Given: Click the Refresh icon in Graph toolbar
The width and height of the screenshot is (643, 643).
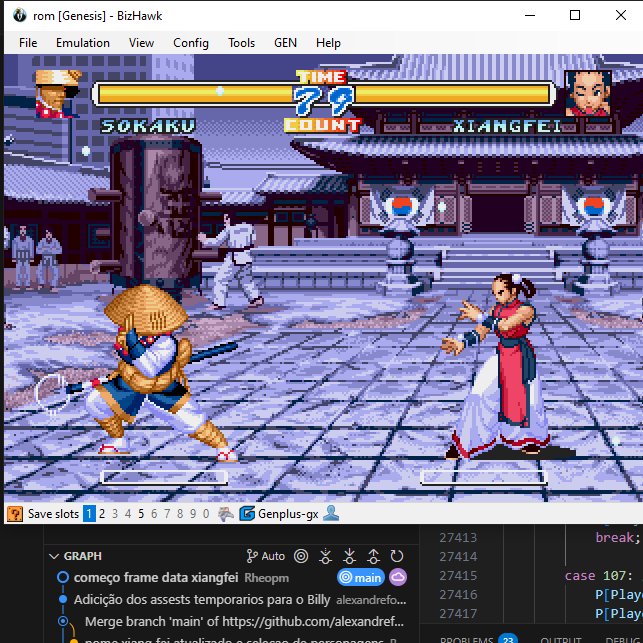Looking at the screenshot, I should pos(397,556).
